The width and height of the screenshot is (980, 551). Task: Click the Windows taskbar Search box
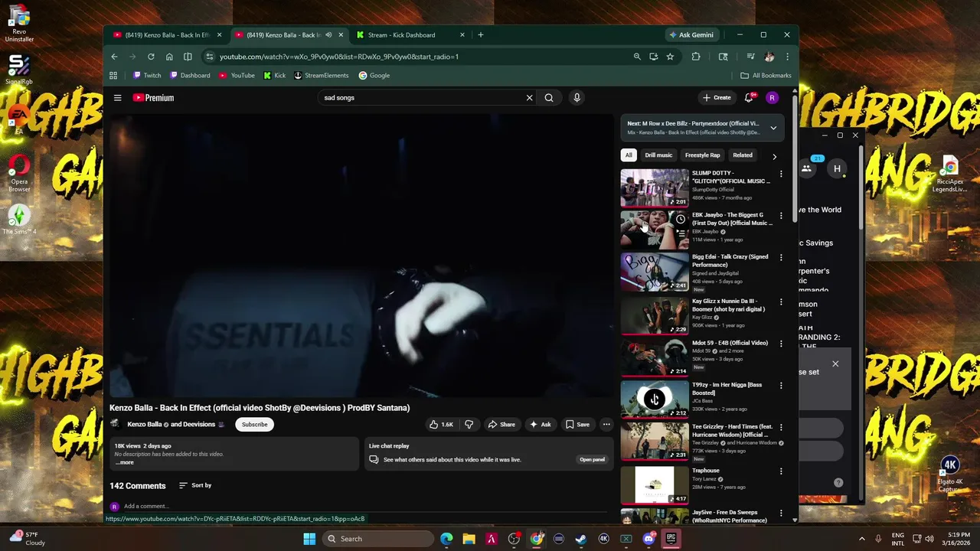pos(378,539)
